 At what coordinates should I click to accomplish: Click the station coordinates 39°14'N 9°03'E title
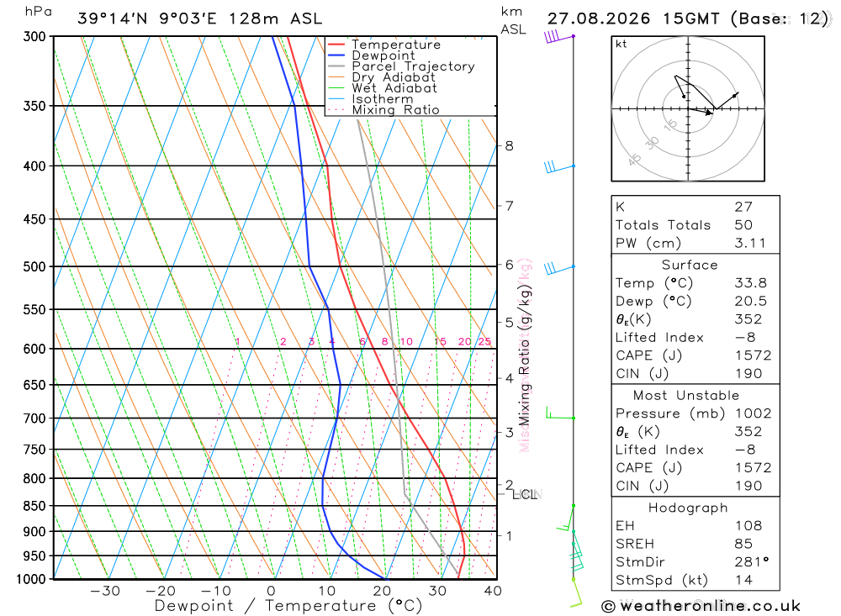pos(199,18)
